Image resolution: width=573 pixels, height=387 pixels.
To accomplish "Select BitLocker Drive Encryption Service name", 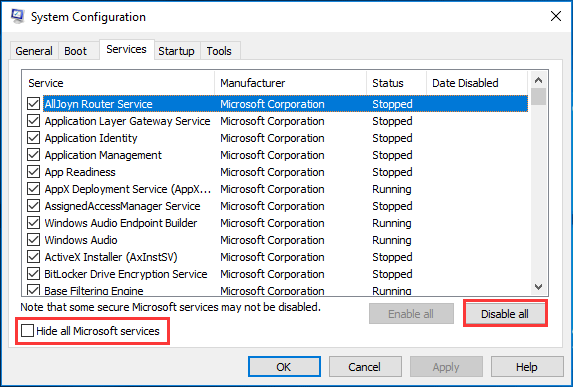I will pyautogui.click(x=126, y=274).
